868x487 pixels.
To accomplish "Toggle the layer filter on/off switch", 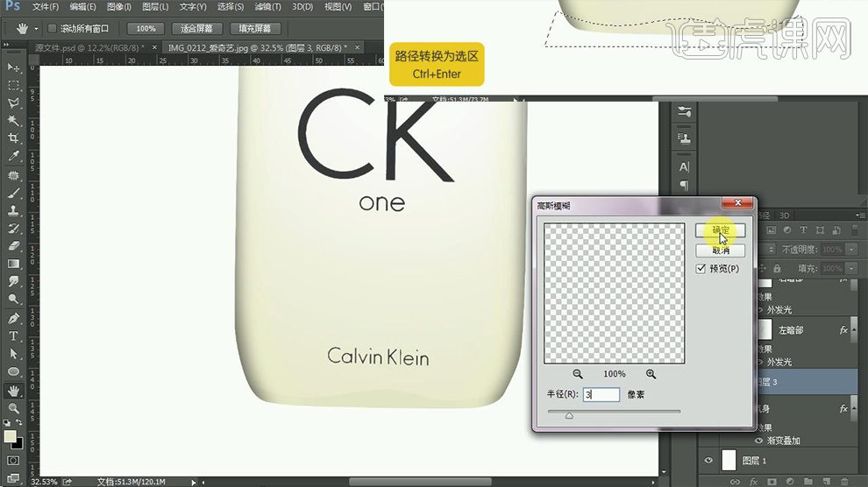I will coord(854,229).
